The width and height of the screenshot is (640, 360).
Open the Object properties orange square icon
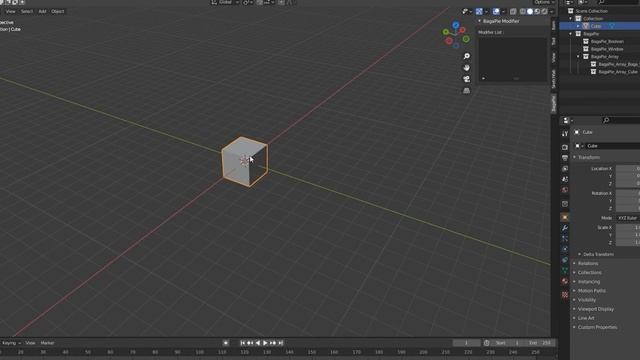(565, 218)
